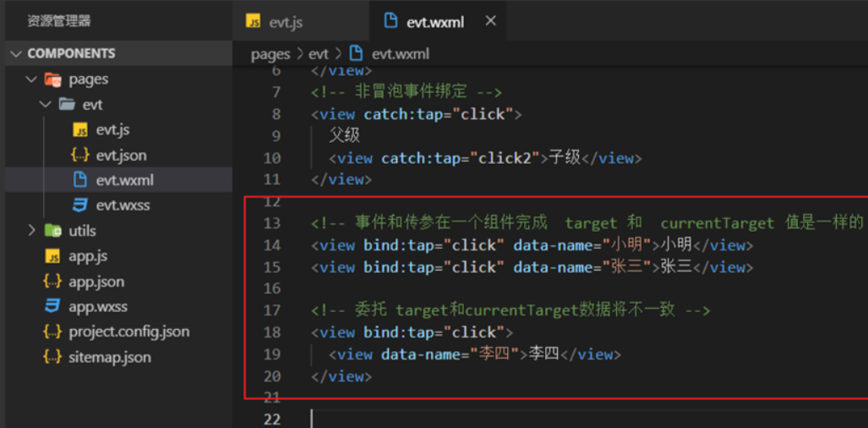Click the JS icon on the evt.js tab
Image resolution: width=868 pixels, height=428 pixels.
click(x=254, y=22)
